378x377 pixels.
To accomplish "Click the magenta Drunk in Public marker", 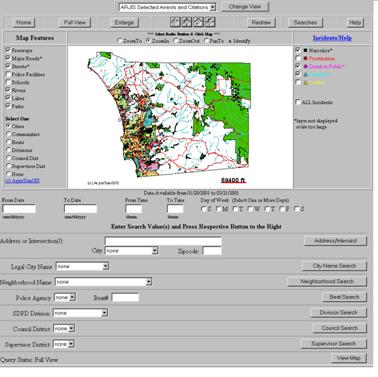I will pyautogui.click(x=305, y=66).
